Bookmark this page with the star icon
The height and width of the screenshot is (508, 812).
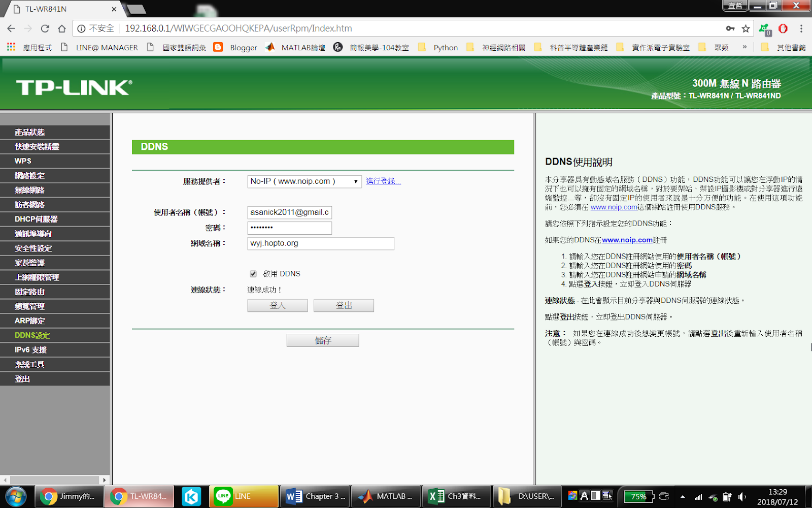(746, 28)
